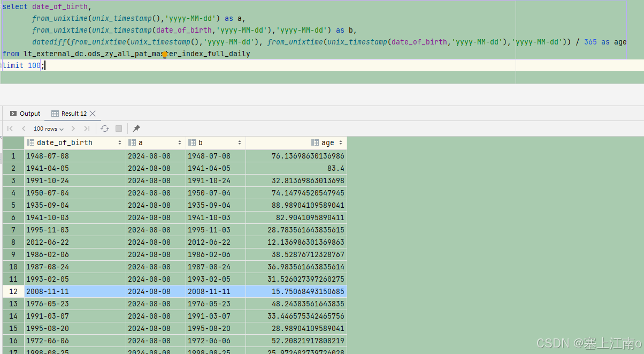Go to first page of results

point(10,129)
